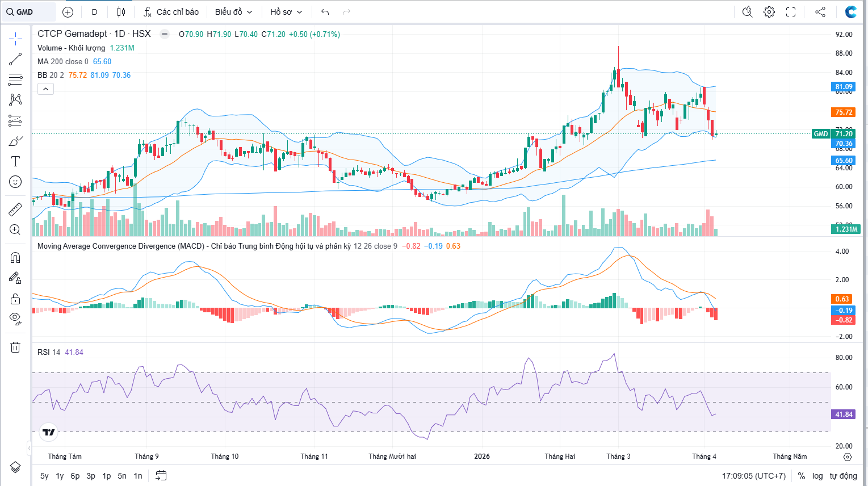Image resolution: width=868 pixels, height=486 pixels.
Task: Select the trend line drawing tool
Action: pyautogui.click(x=15, y=59)
